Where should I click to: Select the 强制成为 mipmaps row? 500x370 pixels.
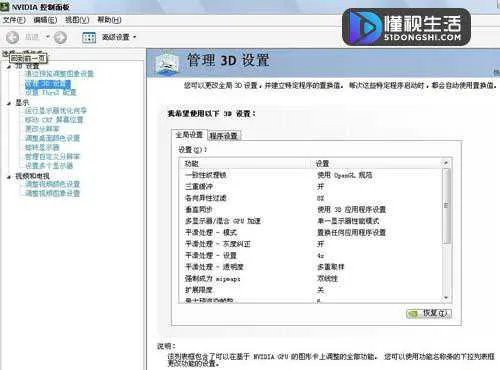point(311,279)
